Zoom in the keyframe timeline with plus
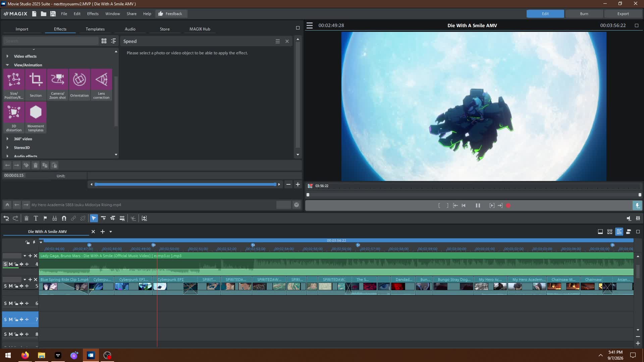Viewport: 644px width, 362px height. 298,185
